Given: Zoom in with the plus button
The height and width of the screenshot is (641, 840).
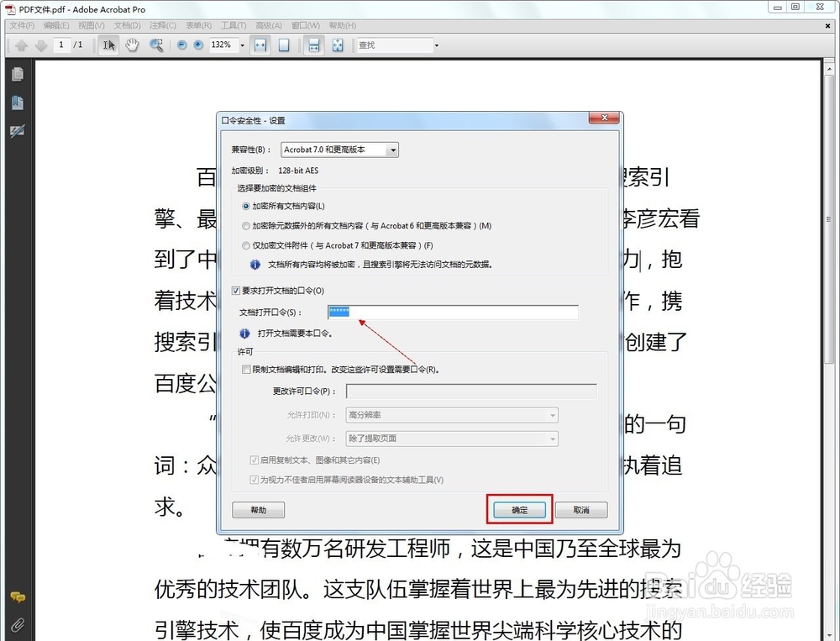Looking at the screenshot, I should pos(198,45).
